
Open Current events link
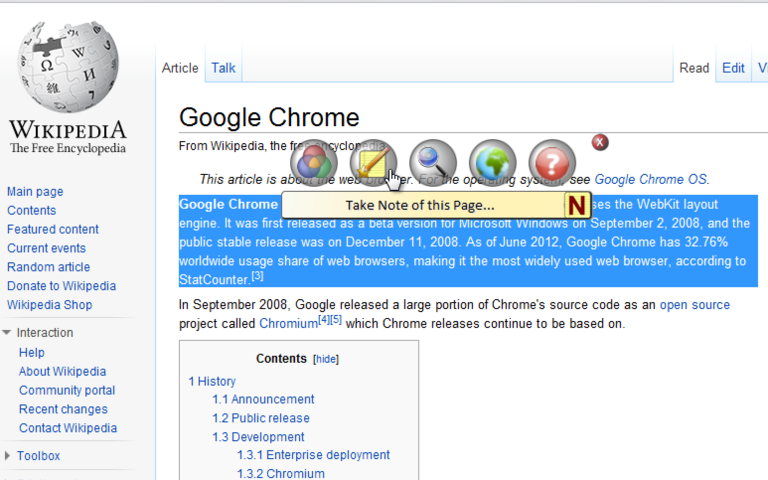tap(47, 248)
